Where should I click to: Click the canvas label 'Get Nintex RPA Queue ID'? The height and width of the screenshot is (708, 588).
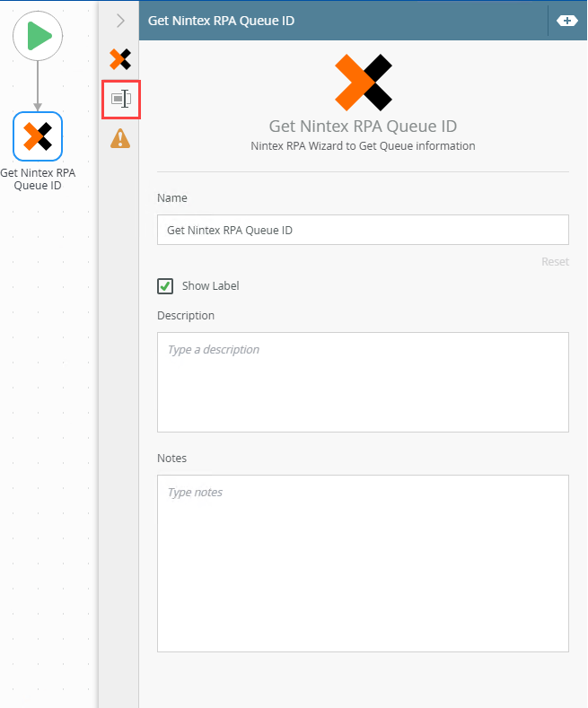click(x=38, y=179)
